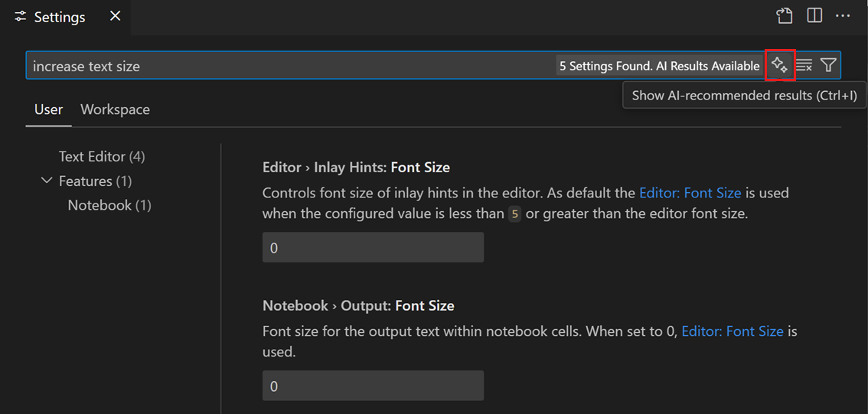Click the '5 Settings Found' results badge
The height and width of the screenshot is (414, 868).
pos(659,66)
